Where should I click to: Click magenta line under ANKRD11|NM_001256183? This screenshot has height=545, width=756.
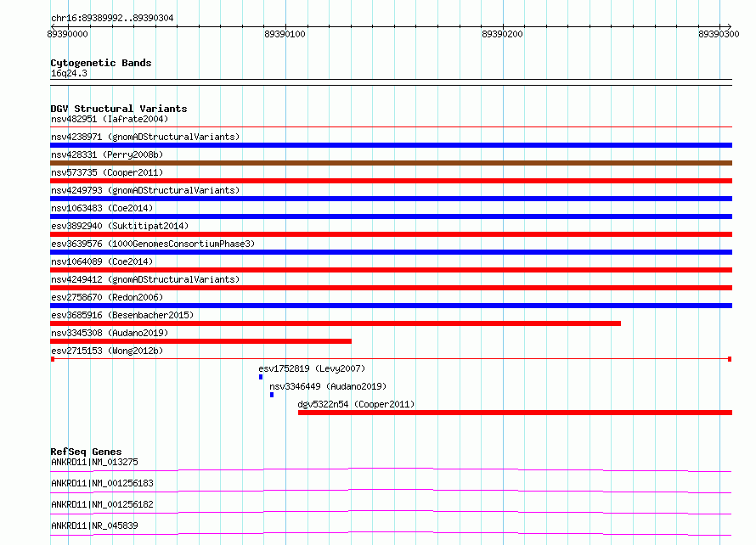tap(391, 491)
